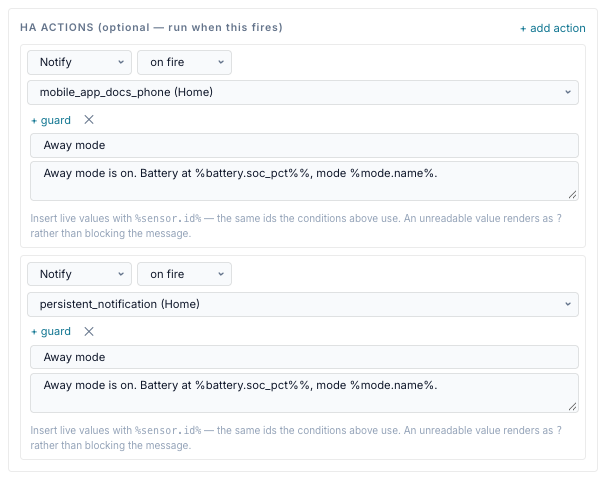This screenshot has width=606, height=479.
Task: Open the 'on fire' dropdown in the persistent_notification action
Action: 184,274
